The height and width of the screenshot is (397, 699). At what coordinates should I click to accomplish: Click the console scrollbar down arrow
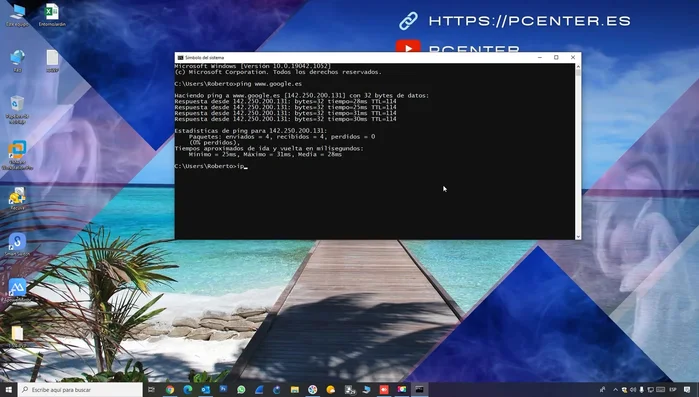click(578, 237)
